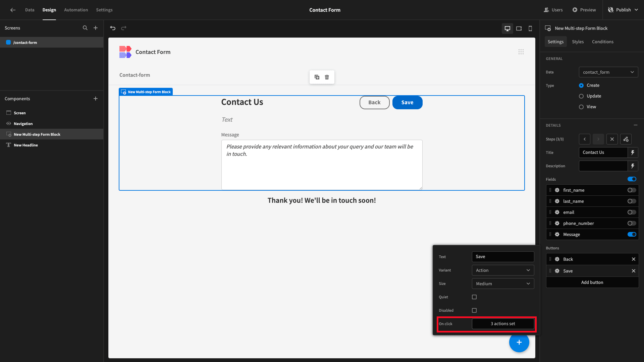
Task: Open settings gear for first_name field
Action: [557, 190]
